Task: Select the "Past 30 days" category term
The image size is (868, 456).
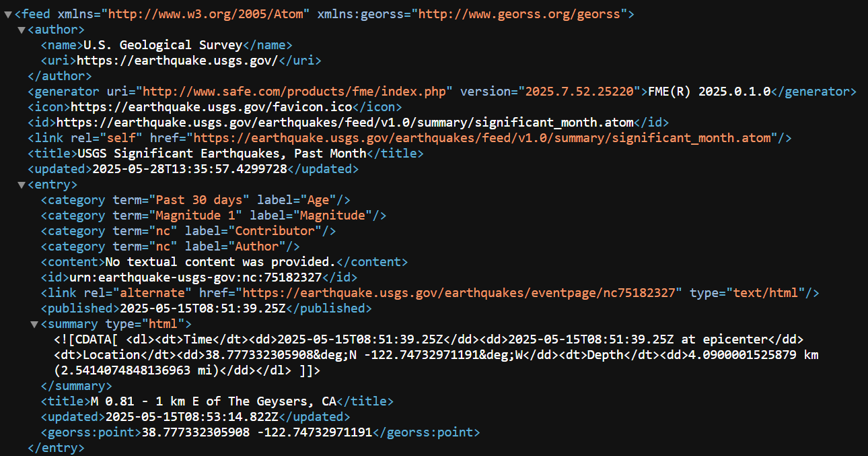Action: (x=203, y=200)
